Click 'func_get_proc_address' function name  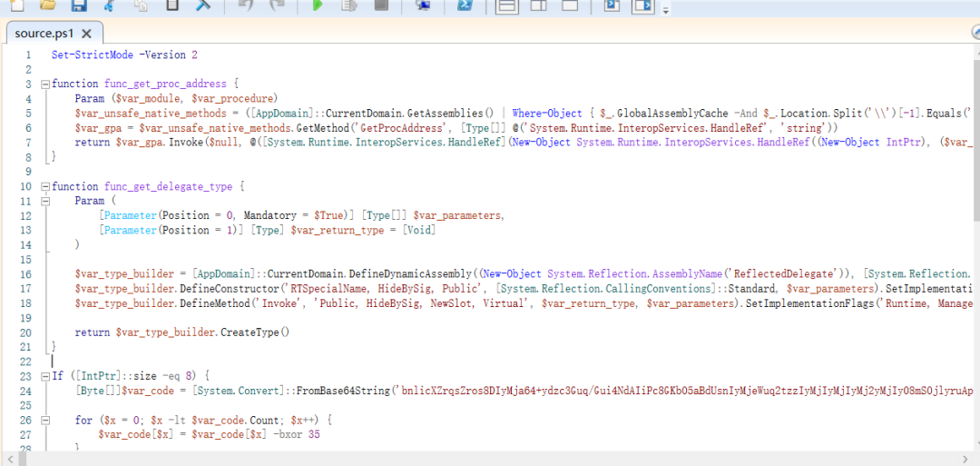pyautogui.click(x=165, y=84)
